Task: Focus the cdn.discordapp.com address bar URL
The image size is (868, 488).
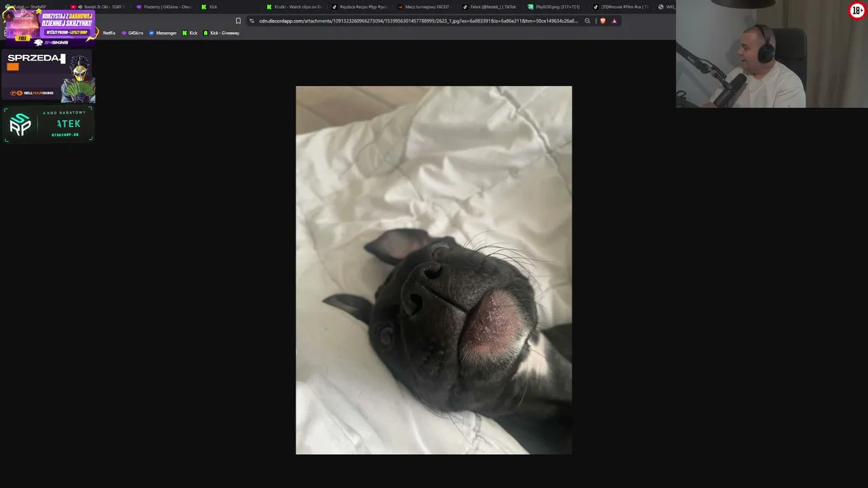Action: (x=418, y=21)
